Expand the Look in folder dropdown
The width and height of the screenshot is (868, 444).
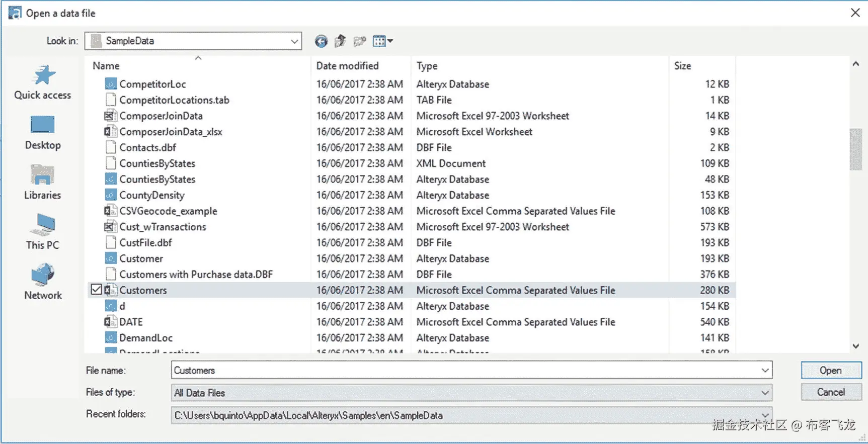pyautogui.click(x=294, y=41)
